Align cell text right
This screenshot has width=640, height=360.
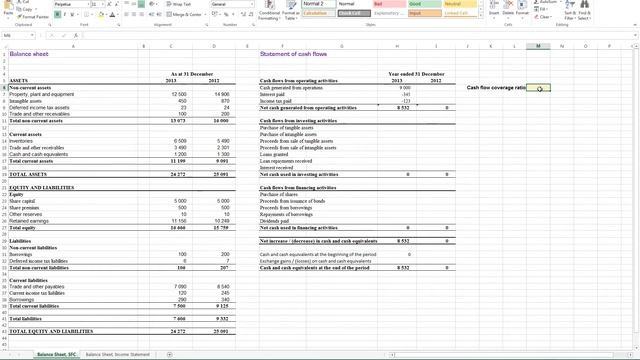[x=141, y=15]
